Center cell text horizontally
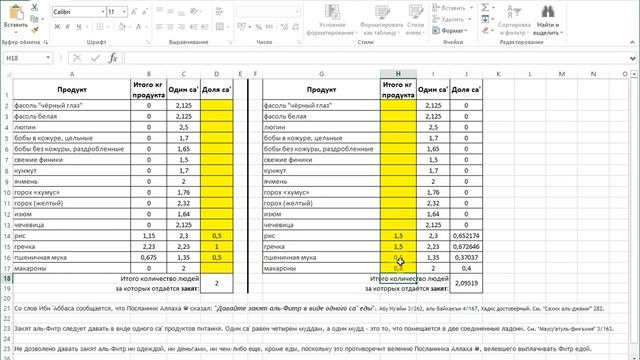This screenshot has height=360, width=640. coord(171,27)
